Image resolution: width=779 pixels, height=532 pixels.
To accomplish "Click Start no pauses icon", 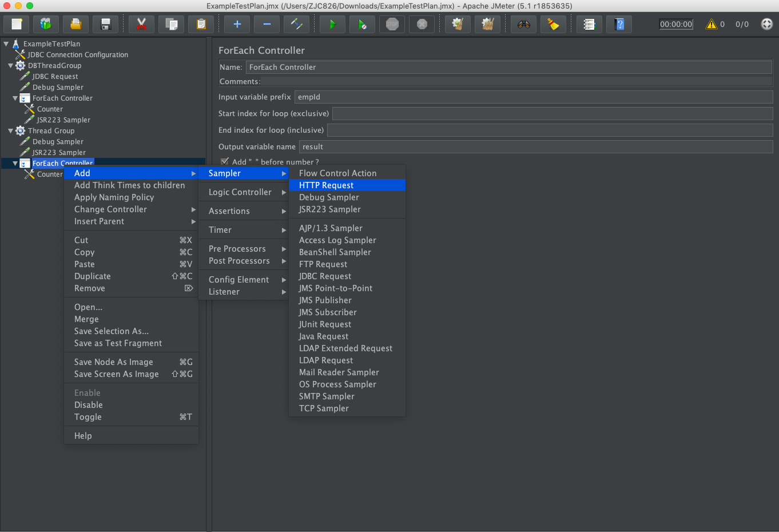I will point(362,24).
